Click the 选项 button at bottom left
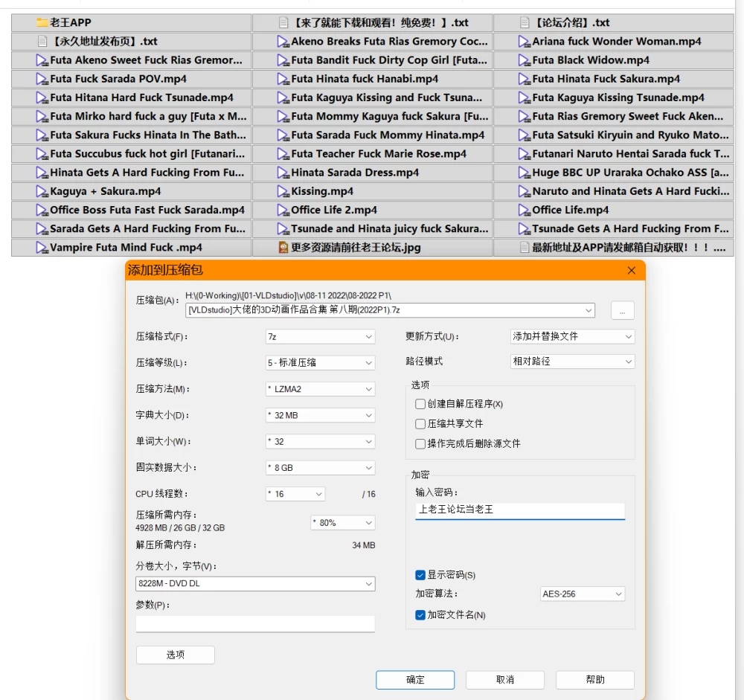This screenshot has width=744, height=700. [x=175, y=655]
